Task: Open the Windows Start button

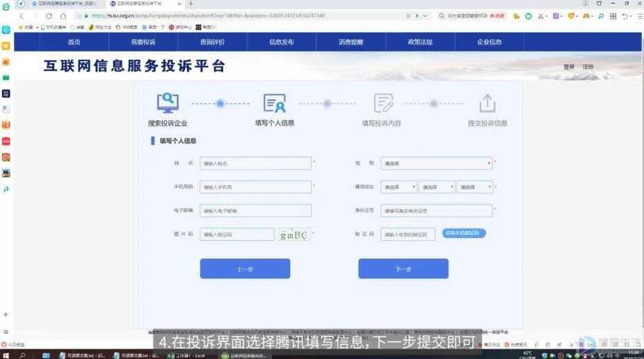Action: tap(6, 356)
